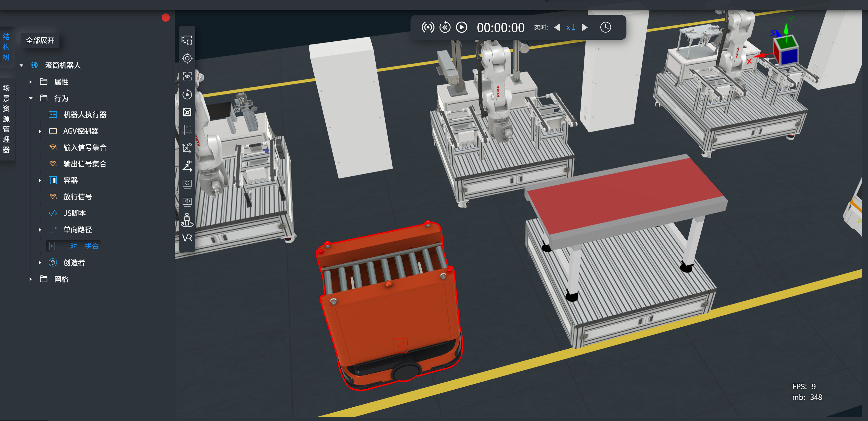Image resolution: width=868 pixels, height=421 pixels.
Task: Reset simulation with the rewind button
Action: pos(445,27)
